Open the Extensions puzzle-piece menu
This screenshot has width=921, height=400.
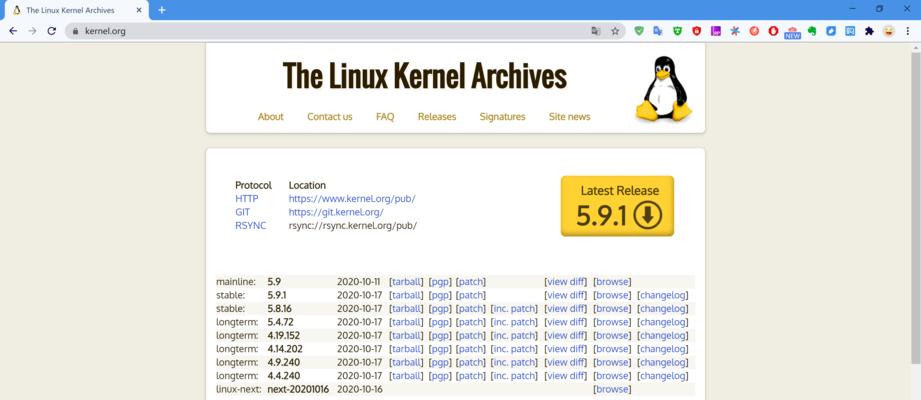[869, 31]
